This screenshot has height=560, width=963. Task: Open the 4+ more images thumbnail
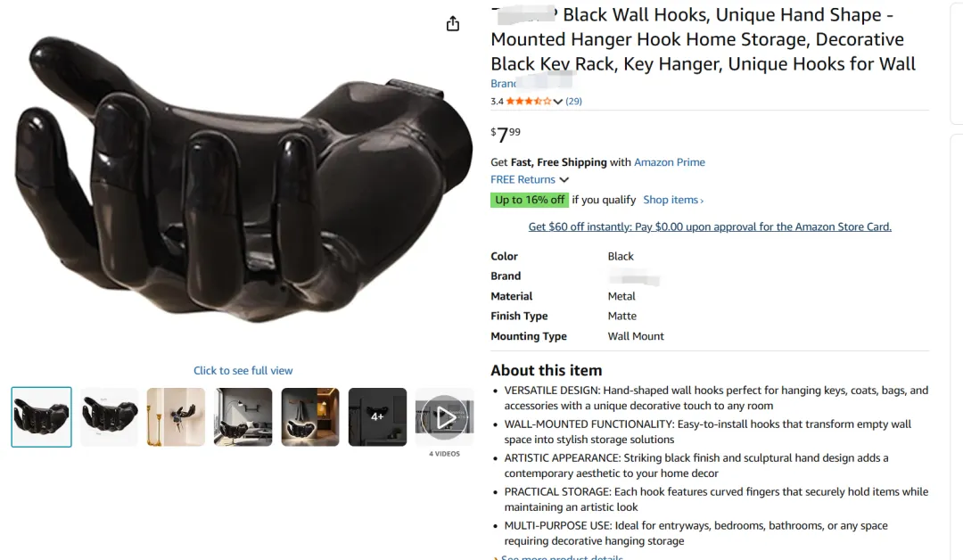tap(377, 417)
